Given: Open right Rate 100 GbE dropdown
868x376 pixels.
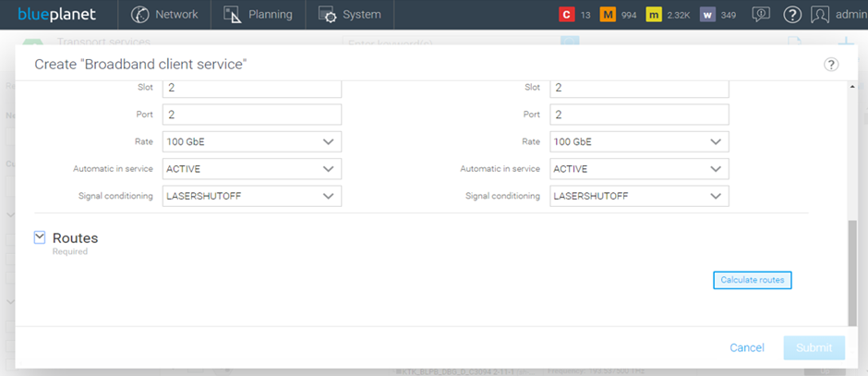Looking at the screenshot, I should click(x=639, y=141).
